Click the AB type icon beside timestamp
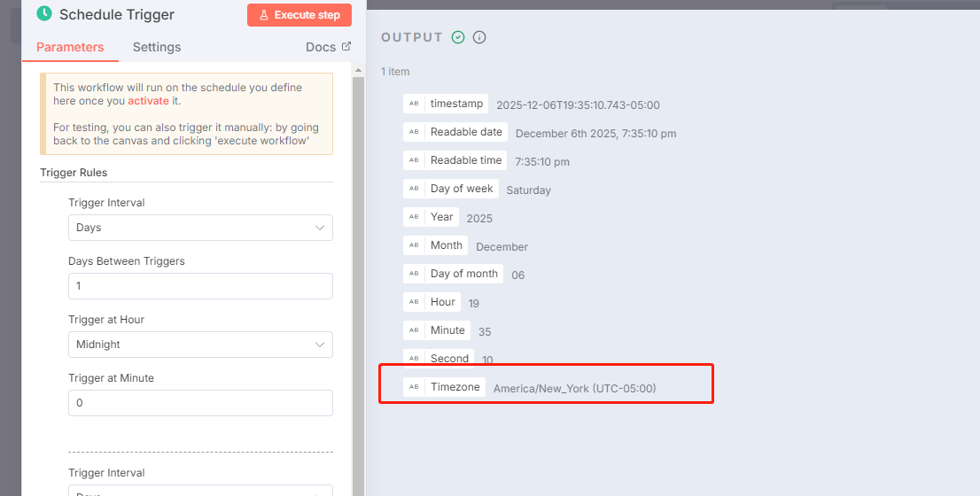The image size is (980, 496). [x=414, y=104]
